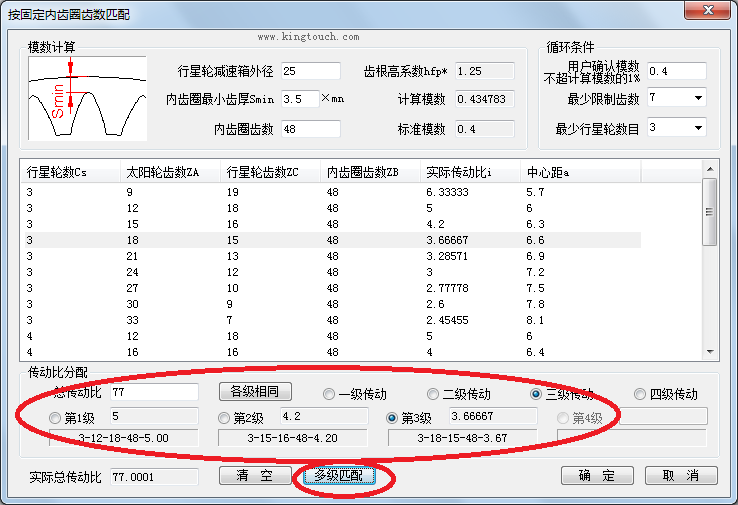
Task: Select the row with ratio 3.28571
Action: coord(333,256)
